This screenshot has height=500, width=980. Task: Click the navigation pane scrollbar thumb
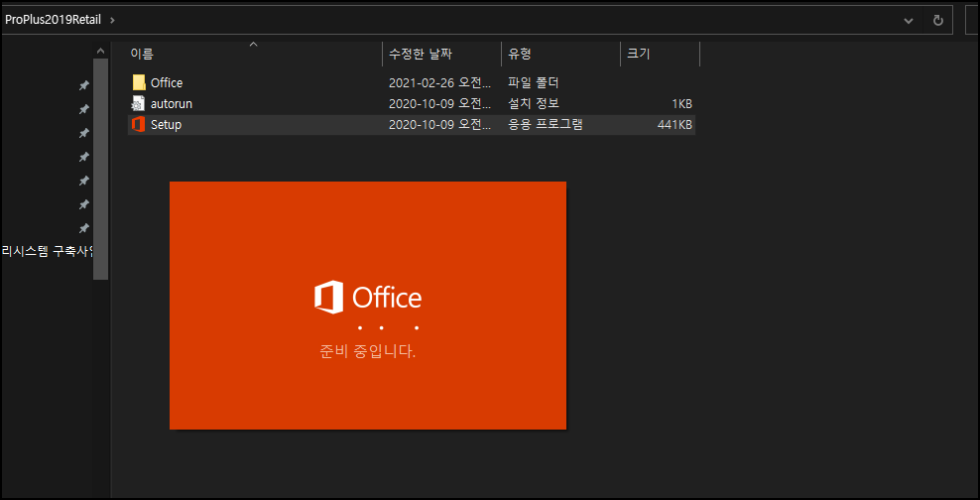point(100,169)
